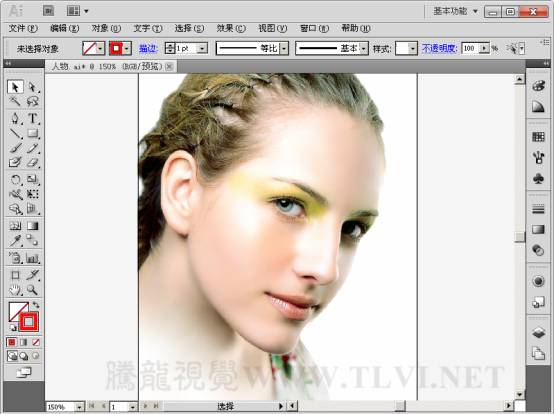Screen dimensions: 554x414
Task: Open the 基本 brush definition dropdown
Action: click(x=364, y=48)
